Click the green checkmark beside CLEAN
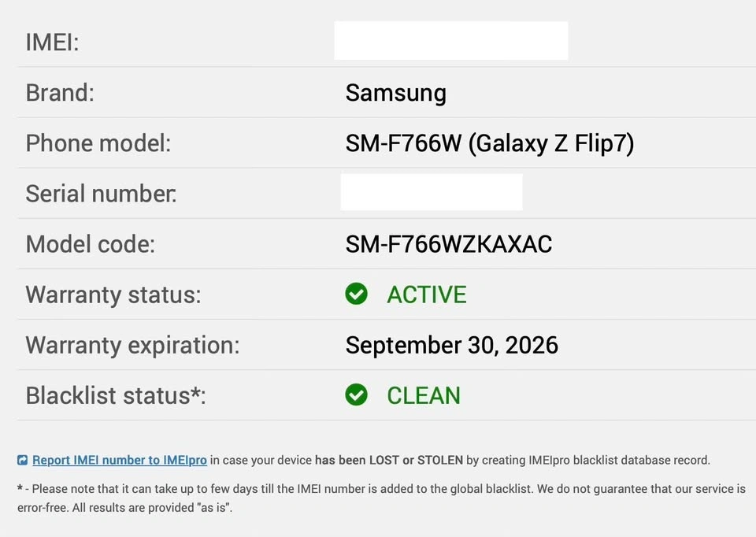This screenshot has width=756, height=537. [x=356, y=394]
